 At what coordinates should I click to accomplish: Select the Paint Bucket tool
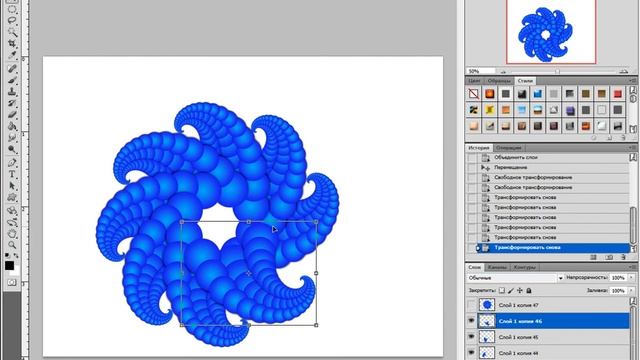click(x=12, y=126)
